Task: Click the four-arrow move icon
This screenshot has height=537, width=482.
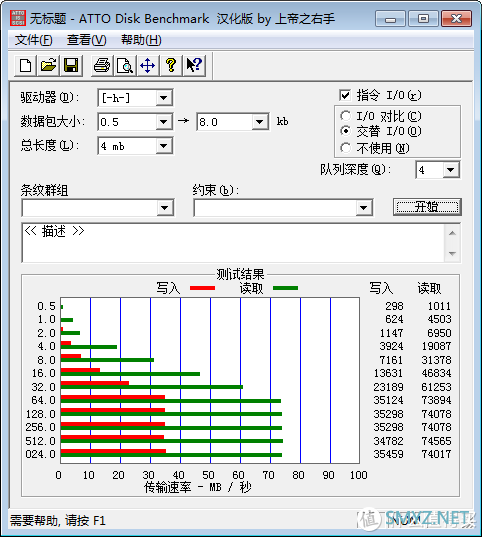Action: click(x=148, y=65)
